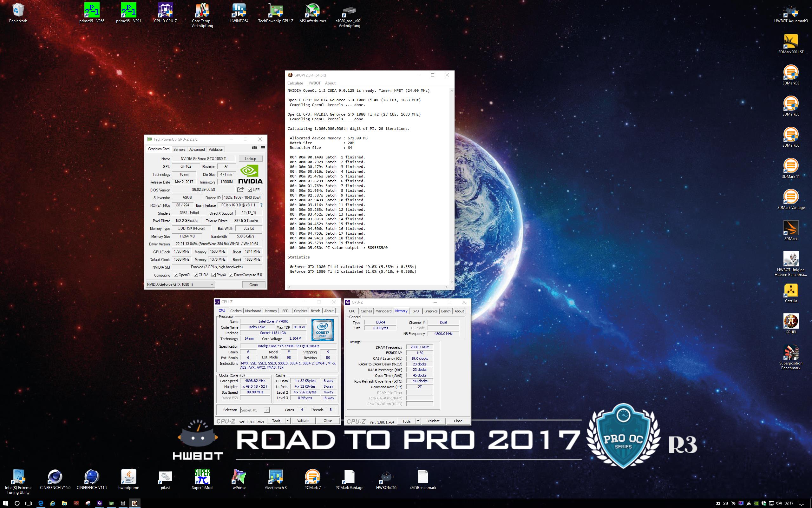812x508 pixels.
Task: Open About menu in GPUPI
Action: pos(330,83)
